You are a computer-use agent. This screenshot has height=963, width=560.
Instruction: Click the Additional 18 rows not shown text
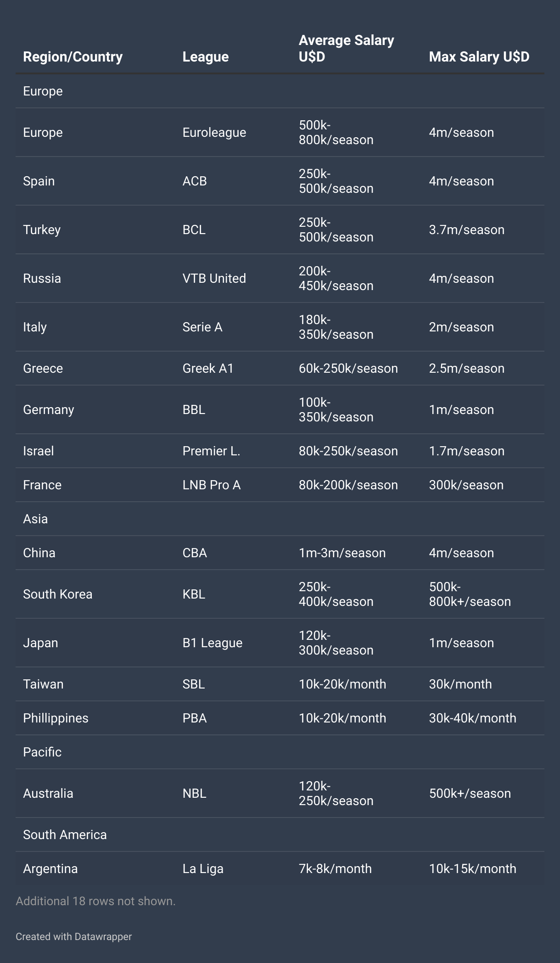(95, 901)
